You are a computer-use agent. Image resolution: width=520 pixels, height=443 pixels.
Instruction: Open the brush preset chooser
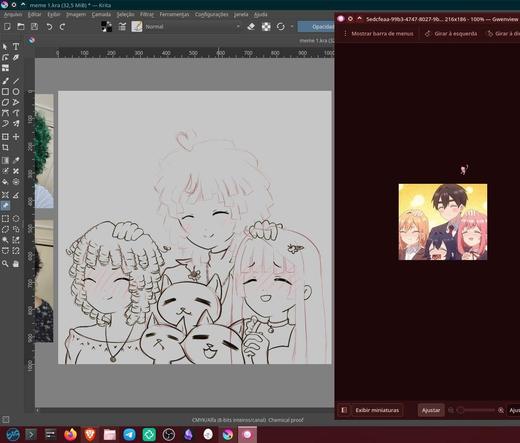(x=137, y=26)
